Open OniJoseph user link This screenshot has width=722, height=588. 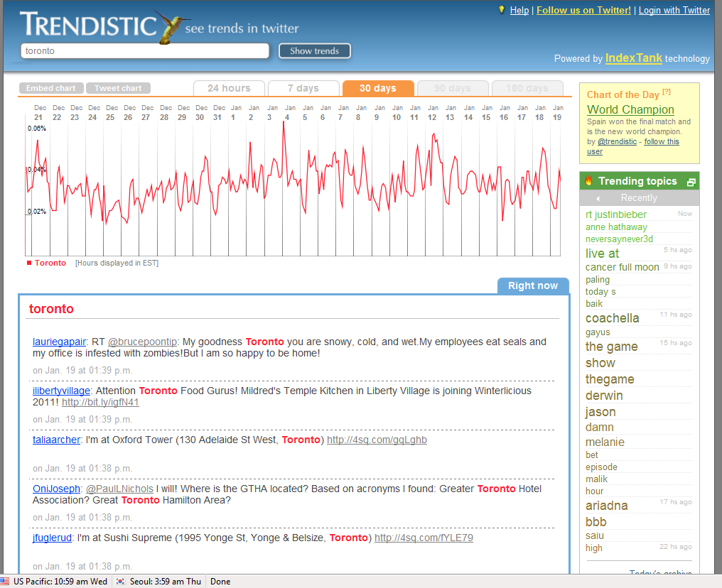(56, 489)
